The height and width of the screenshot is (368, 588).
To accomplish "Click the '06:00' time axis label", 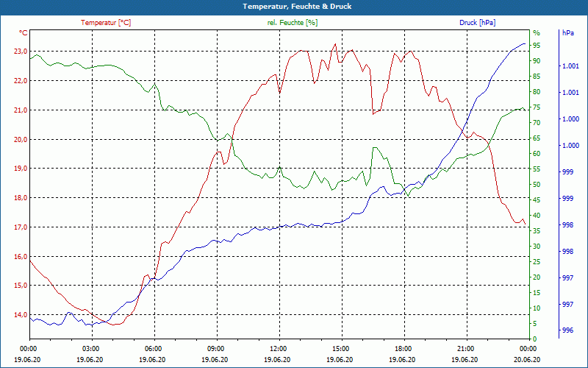I will pyautogui.click(x=152, y=349).
